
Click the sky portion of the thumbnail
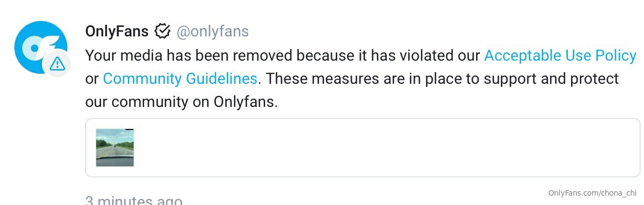point(114,134)
